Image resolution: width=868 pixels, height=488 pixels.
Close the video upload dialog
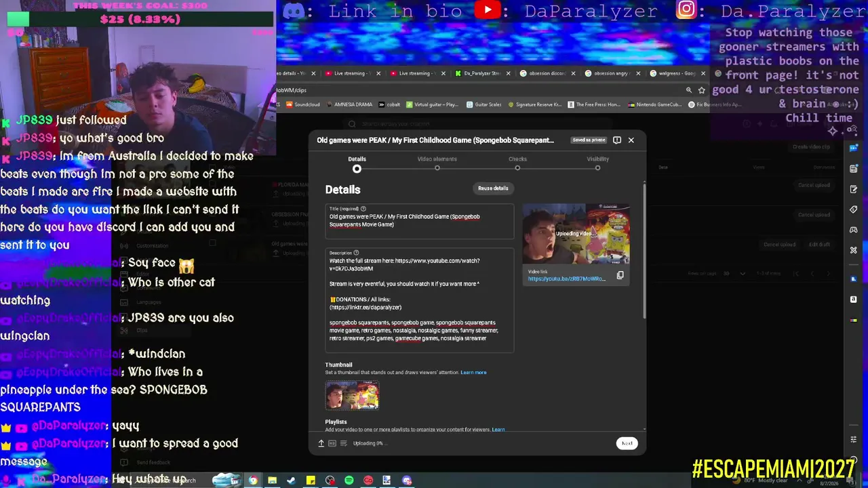point(631,140)
